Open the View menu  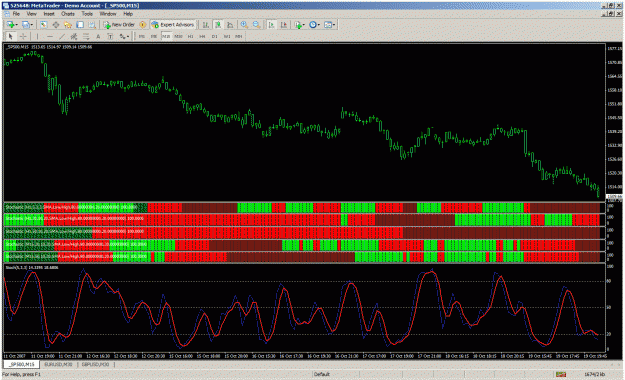coord(31,14)
